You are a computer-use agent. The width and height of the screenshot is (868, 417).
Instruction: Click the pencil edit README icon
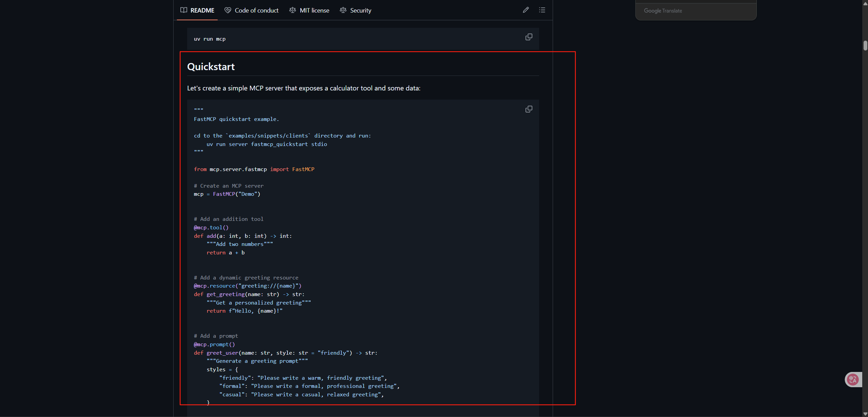tap(526, 10)
